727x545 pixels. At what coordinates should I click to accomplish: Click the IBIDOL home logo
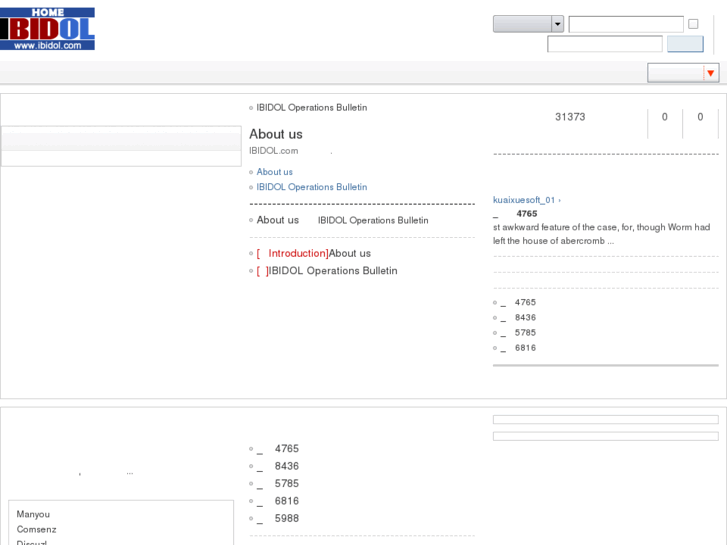(47, 29)
